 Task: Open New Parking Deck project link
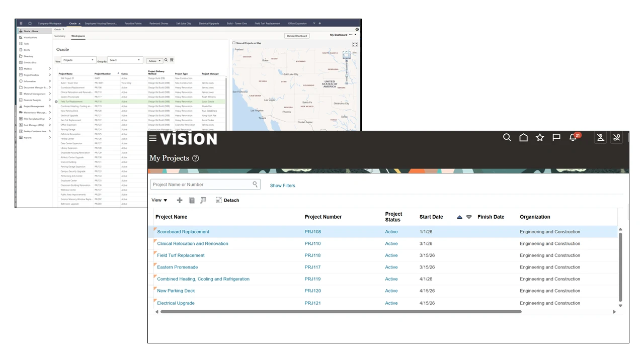[176, 291]
